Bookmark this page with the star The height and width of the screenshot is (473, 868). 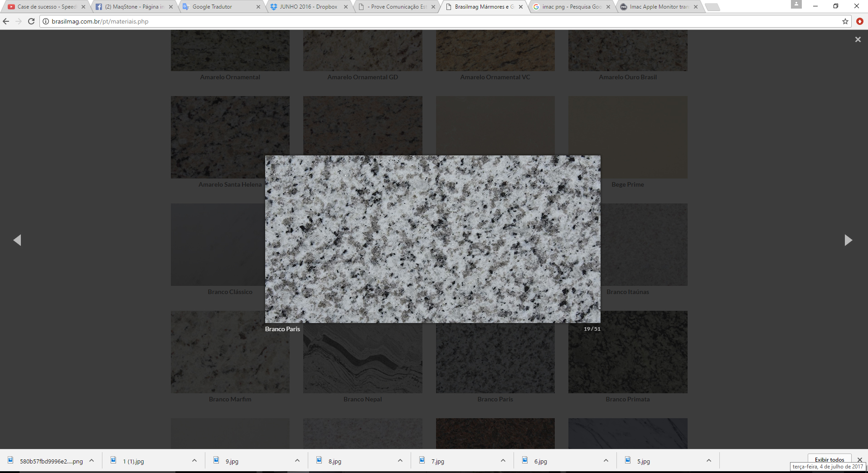(x=845, y=21)
